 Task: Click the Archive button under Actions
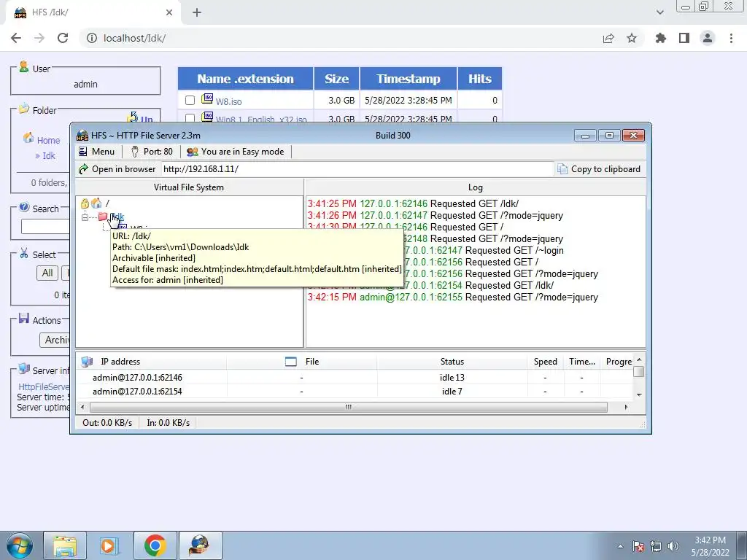click(55, 340)
